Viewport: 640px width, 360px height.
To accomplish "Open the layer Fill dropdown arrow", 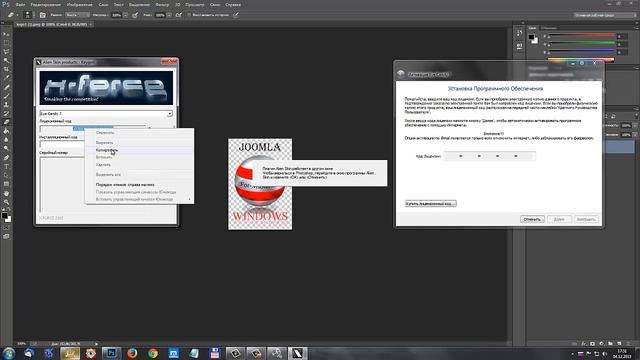I will [634, 135].
